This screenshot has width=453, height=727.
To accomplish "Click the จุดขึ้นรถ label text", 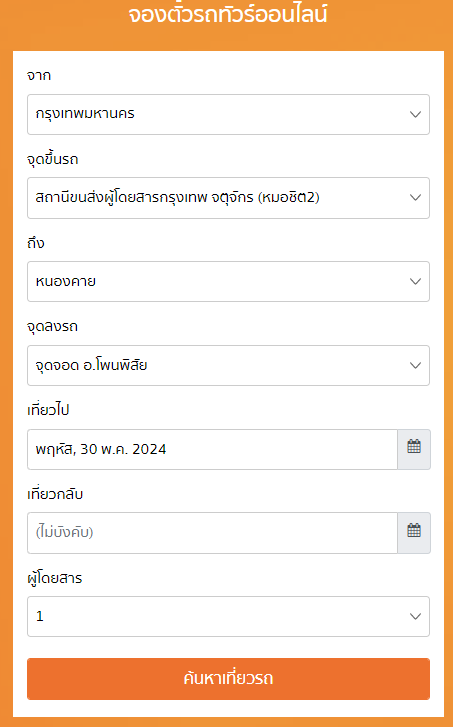I will (x=52, y=159).
